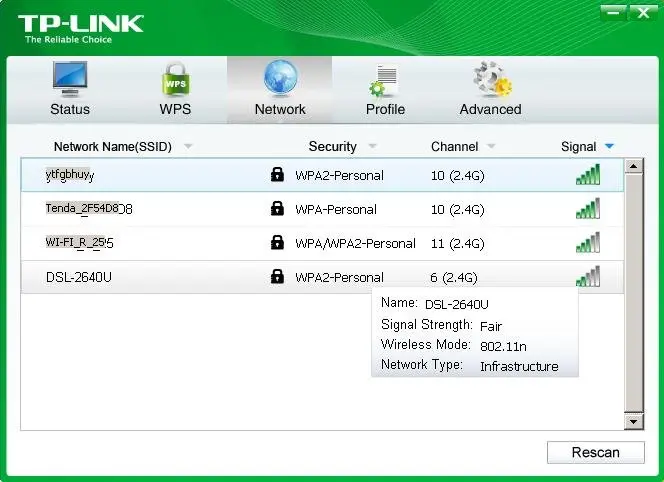Click Signal Strength value Fair in tooltip
Viewport: 664px width, 482px height.
click(491, 326)
